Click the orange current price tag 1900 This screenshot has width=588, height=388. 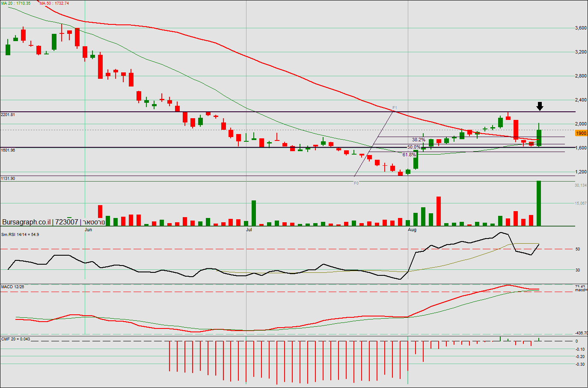[582, 133]
